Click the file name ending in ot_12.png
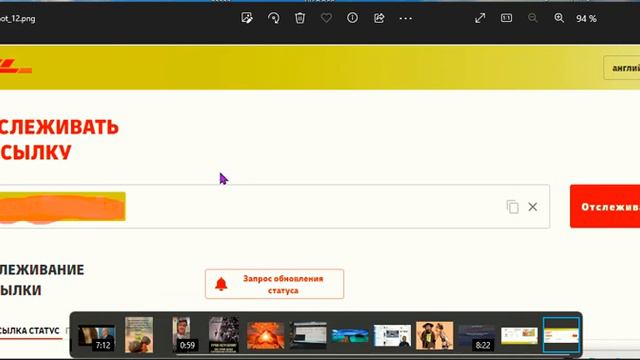The image size is (640, 360). pyautogui.click(x=18, y=19)
